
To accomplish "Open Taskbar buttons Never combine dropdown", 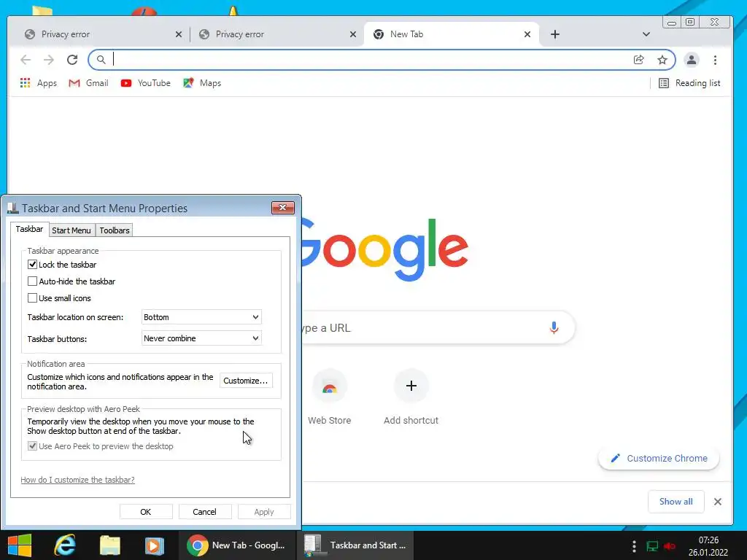I will click(x=201, y=338).
